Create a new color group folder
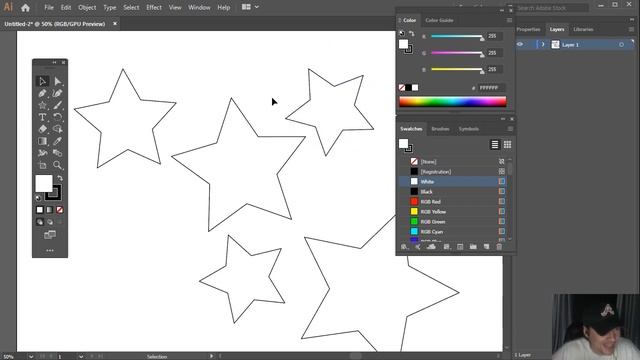 473,247
